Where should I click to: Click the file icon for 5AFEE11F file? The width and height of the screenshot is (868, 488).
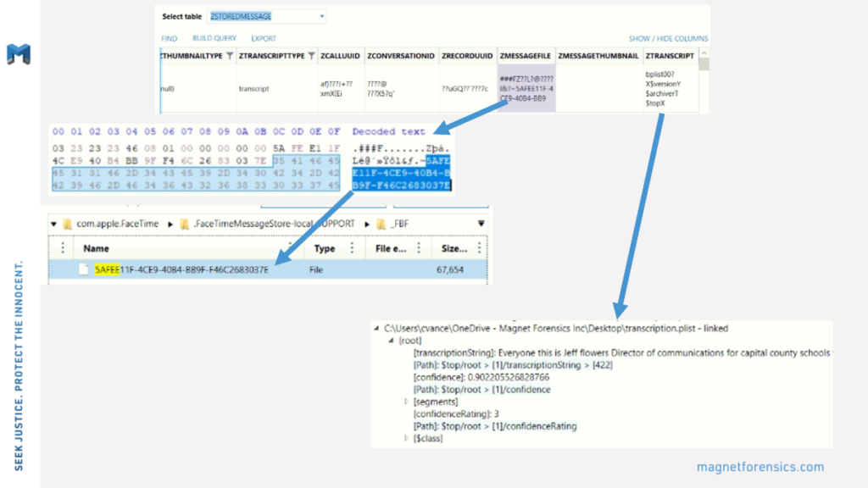pos(84,269)
